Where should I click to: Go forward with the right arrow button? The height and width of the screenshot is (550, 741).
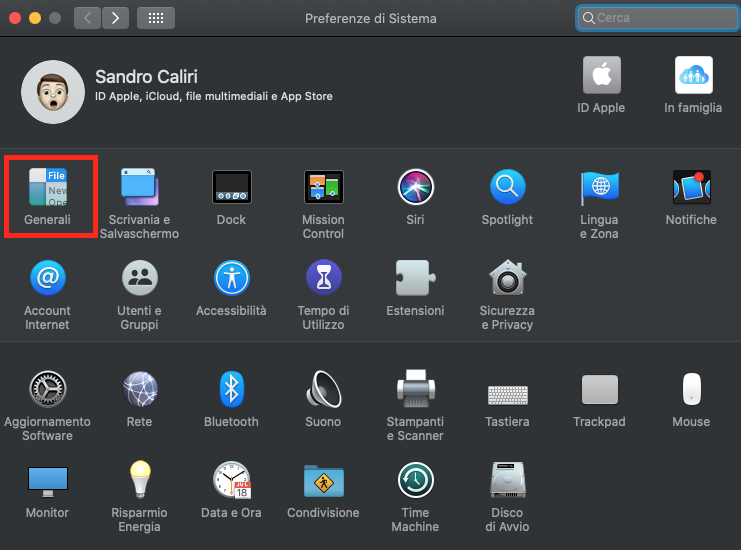pos(115,18)
